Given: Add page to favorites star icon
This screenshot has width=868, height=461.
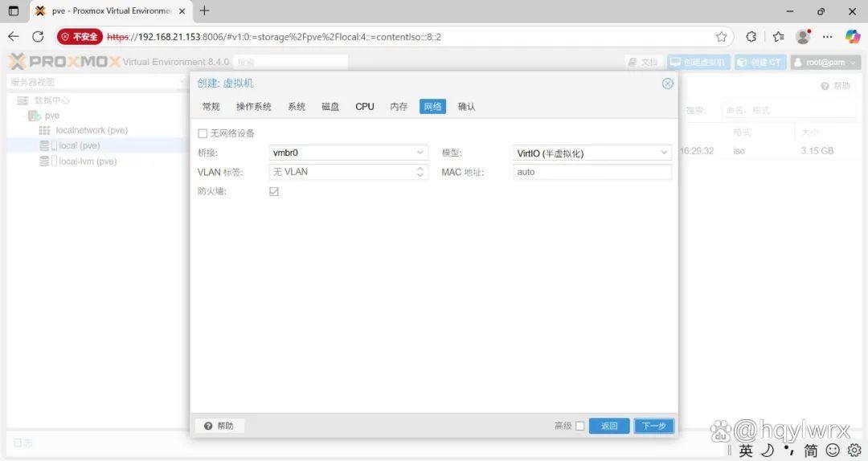Looking at the screenshot, I should coord(721,36).
